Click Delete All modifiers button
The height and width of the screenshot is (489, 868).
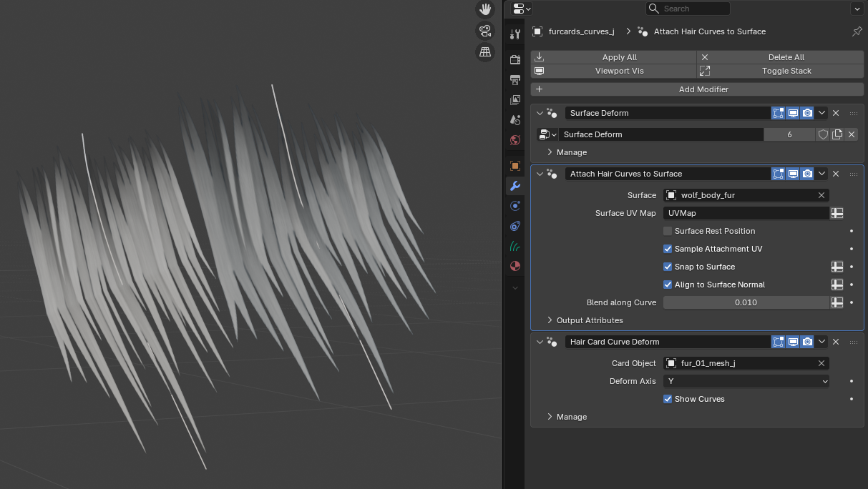(780, 57)
